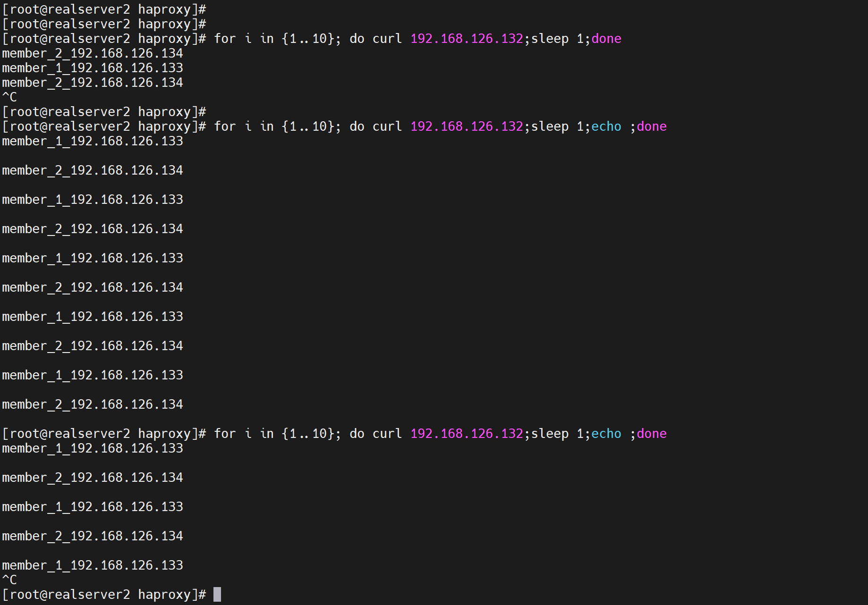
Task: Click the pink "done" in the last loop command
Action: pyautogui.click(x=651, y=434)
